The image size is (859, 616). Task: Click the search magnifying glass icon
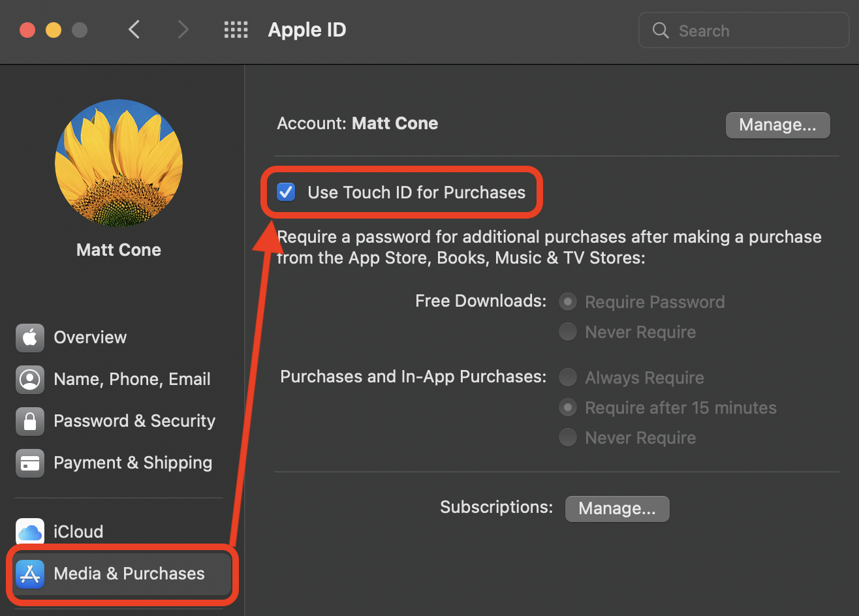coord(660,30)
